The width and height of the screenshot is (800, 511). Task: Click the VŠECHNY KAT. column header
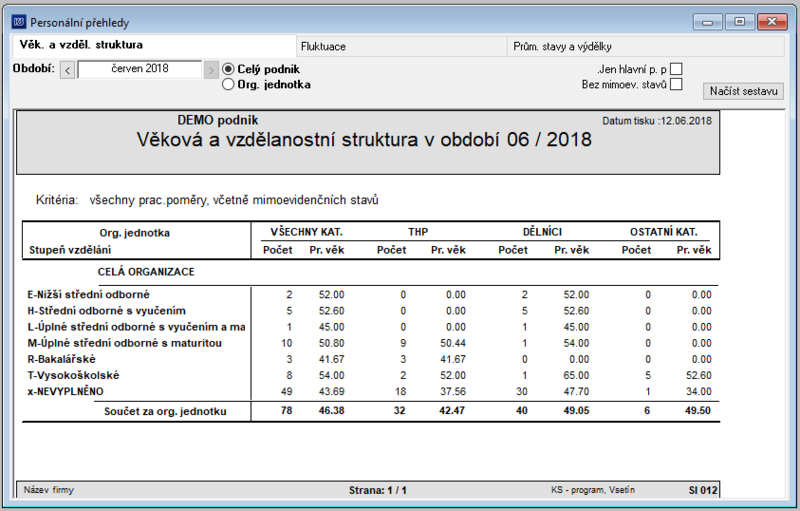(x=307, y=232)
